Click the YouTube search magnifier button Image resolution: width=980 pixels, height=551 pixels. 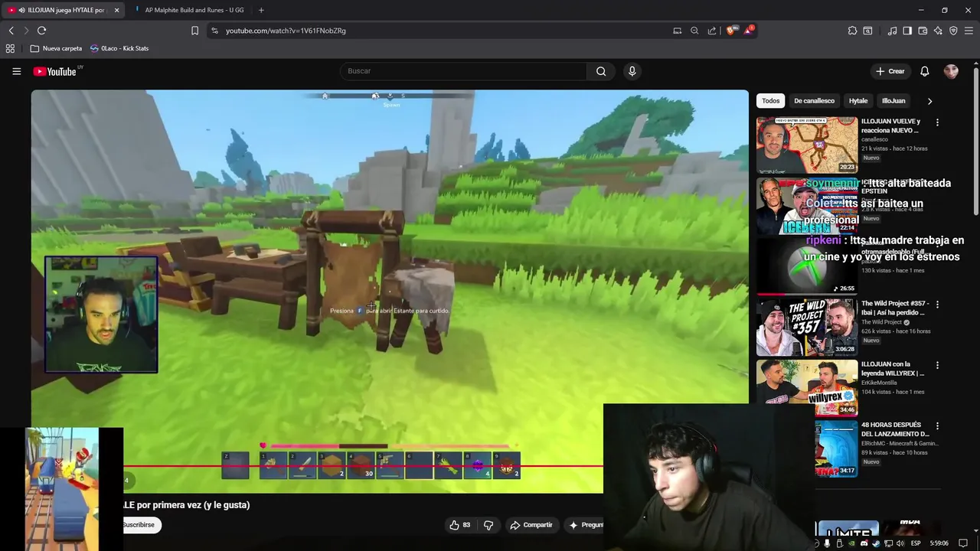(x=601, y=71)
